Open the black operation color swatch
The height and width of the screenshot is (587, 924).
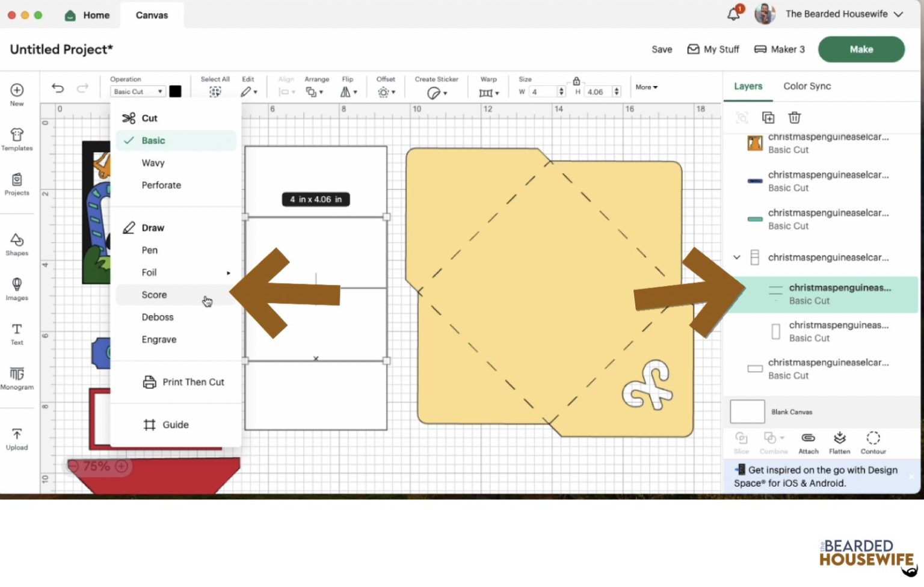pyautogui.click(x=175, y=91)
